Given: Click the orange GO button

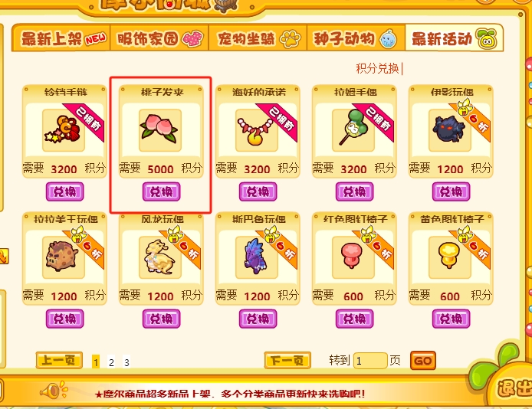Looking at the screenshot, I should (422, 361).
